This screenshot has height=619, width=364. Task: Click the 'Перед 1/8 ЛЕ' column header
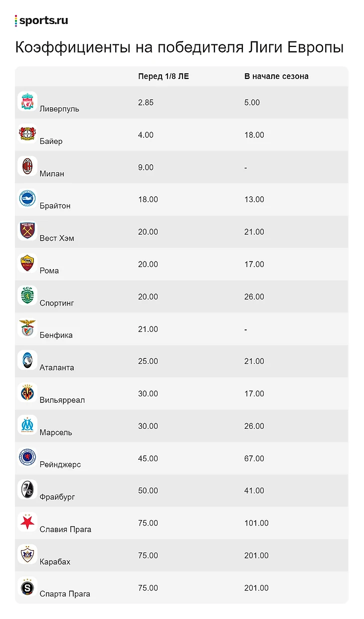pos(164,76)
